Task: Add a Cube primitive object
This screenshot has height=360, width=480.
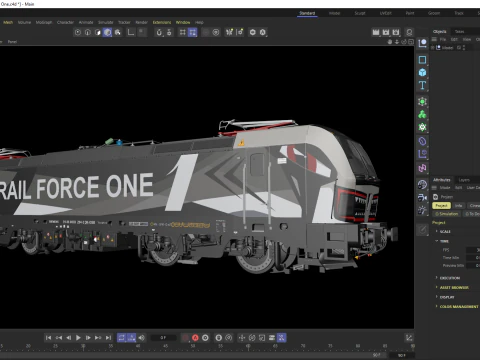Action: point(422,72)
